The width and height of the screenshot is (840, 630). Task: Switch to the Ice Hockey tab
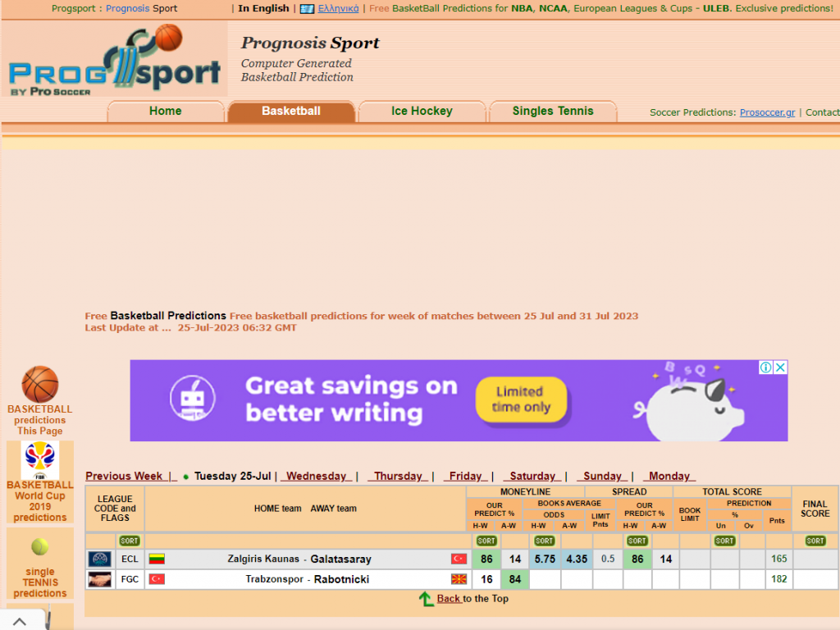point(422,111)
